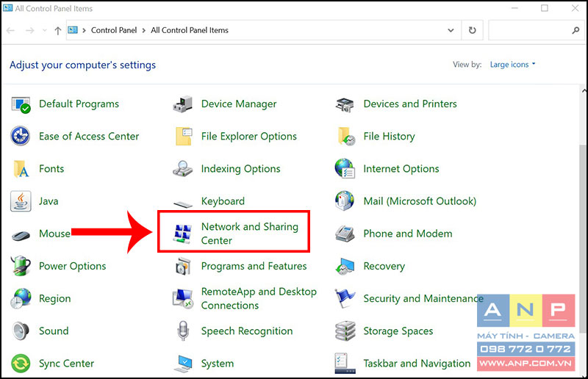588x379 pixels.
Task: Expand chevron after Control Panel breadcrumb
Action: tap(143, 30)
